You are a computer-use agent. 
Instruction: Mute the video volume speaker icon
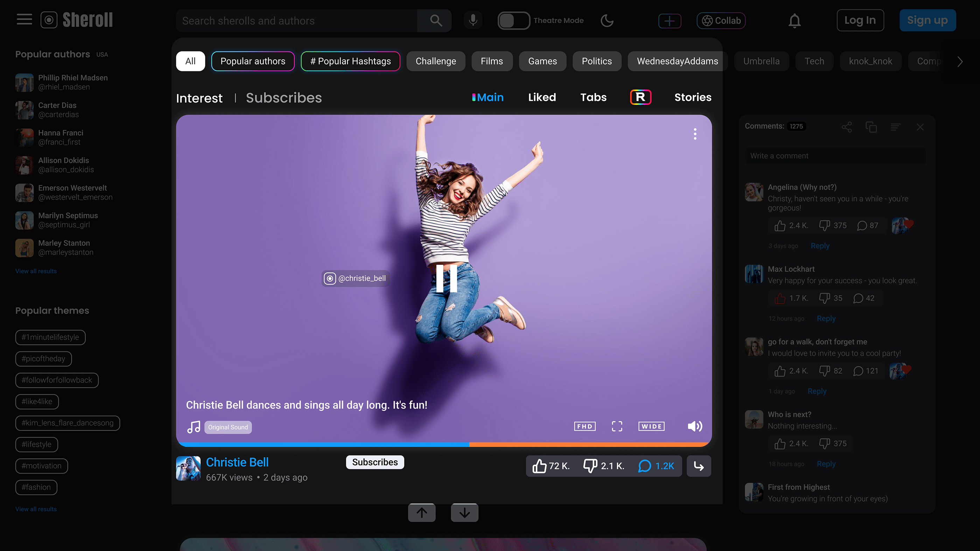(695, 426)
